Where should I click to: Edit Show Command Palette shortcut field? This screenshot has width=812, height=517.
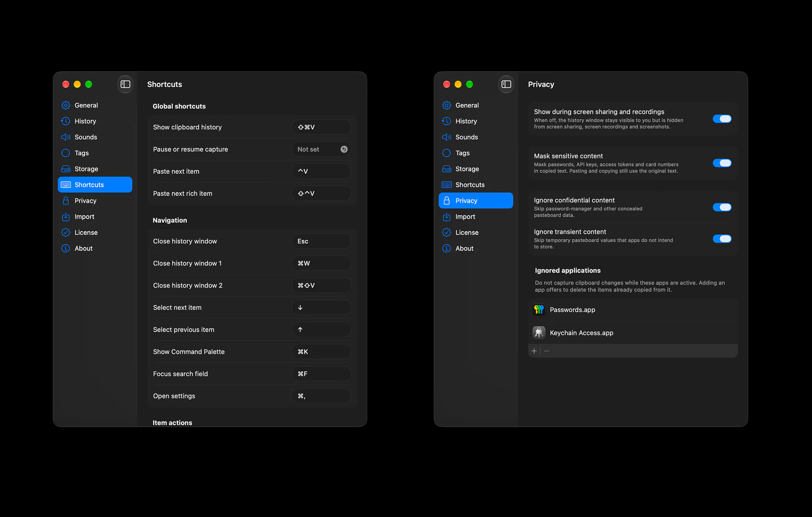pos(321,352)
